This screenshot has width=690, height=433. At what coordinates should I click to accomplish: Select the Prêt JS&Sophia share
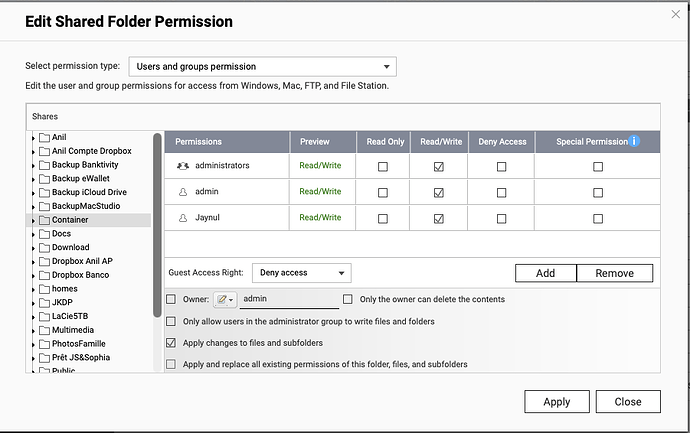81,357
